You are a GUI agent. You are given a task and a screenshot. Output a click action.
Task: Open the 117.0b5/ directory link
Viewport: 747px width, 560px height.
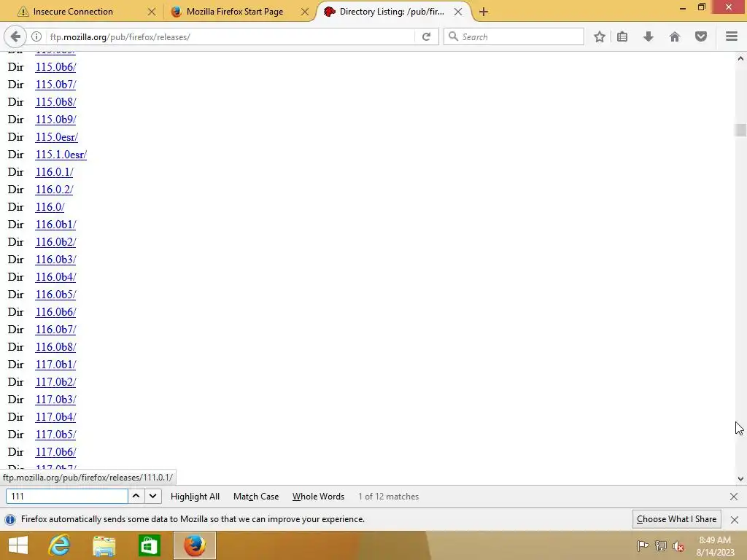(55, 435)
